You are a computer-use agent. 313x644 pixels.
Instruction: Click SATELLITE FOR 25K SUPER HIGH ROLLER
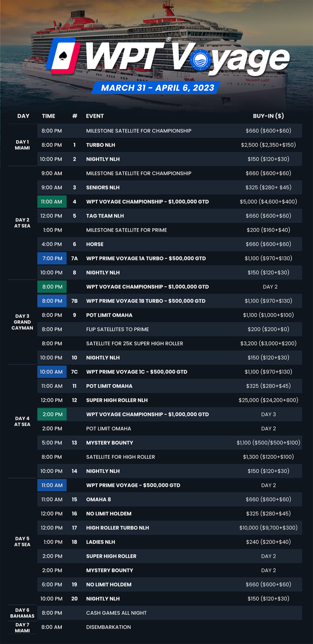pyautogui.click(x=134, y=344)
